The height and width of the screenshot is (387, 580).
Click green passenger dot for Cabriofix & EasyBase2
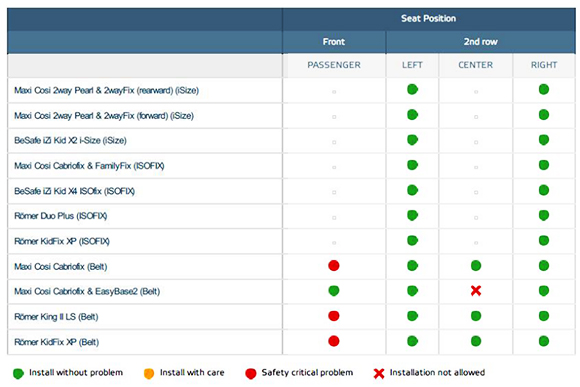pos(334,291)
